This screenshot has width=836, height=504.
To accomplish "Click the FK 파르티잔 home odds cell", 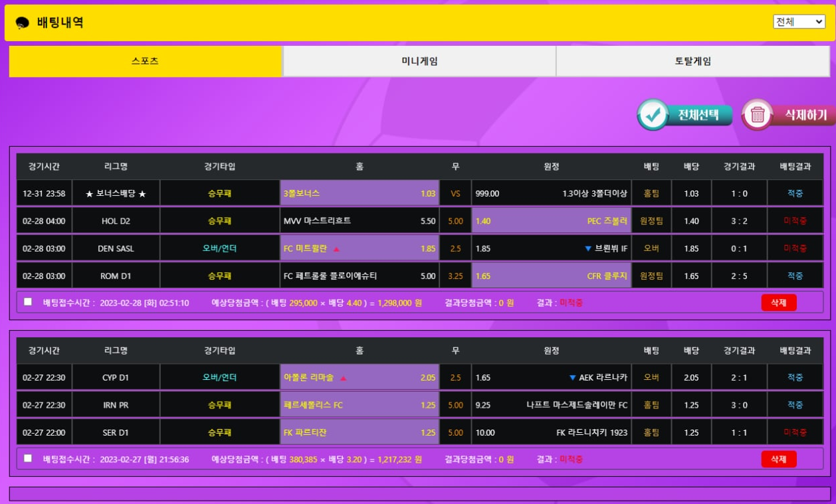I will click(359, 433).
